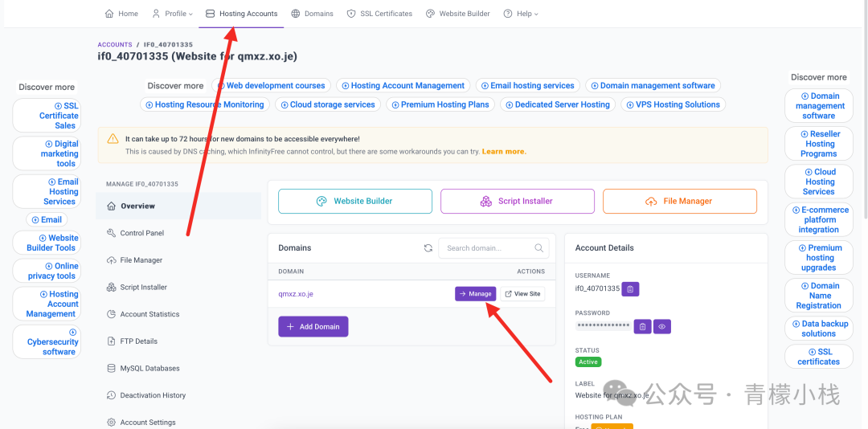Click View Site for the domain
The height and width of the screenshot is (429, 868).
point(522,294)
